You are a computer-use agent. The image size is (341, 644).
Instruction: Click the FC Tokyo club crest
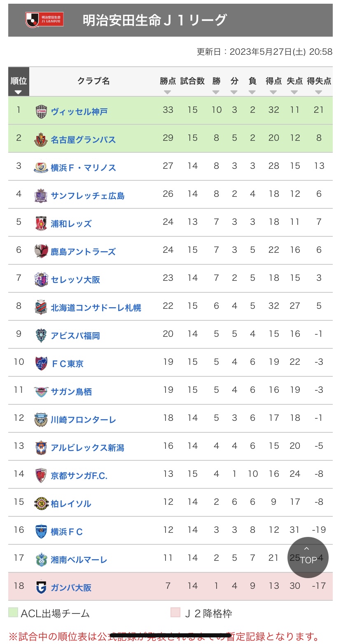(x=41, y=363)
